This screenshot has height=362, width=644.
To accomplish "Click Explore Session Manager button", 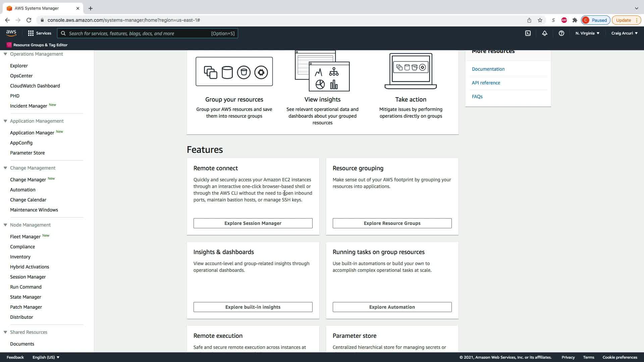I will click(253, 223).
